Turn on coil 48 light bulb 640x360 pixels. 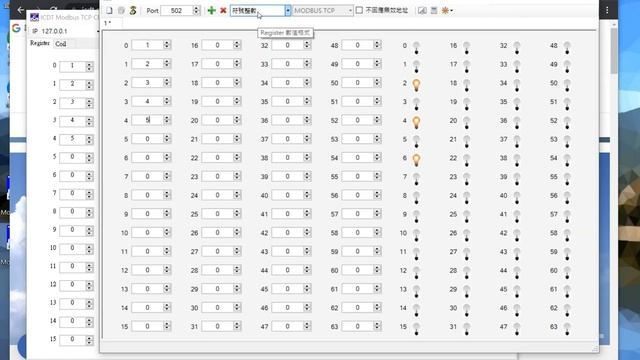point(567,47)
